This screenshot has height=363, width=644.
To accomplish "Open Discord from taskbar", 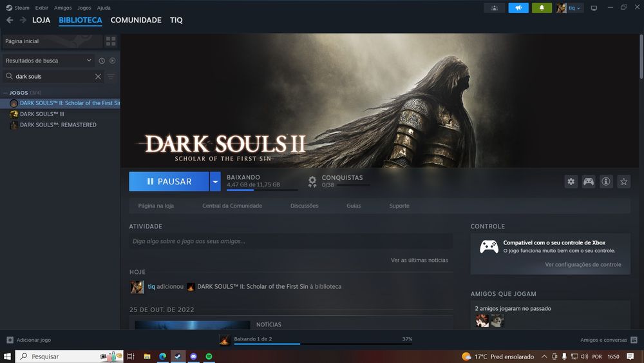I will click(193, 357).
